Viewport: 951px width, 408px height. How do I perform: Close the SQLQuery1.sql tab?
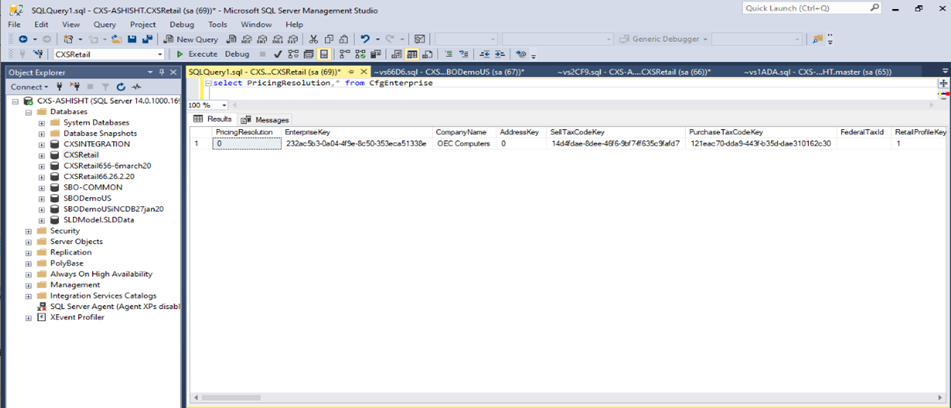[363, 72]
